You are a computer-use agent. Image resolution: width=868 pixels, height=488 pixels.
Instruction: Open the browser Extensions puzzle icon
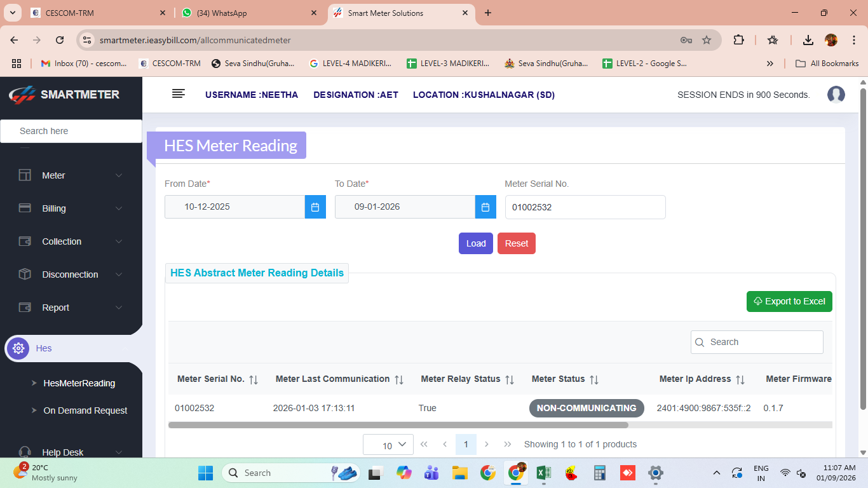(x=738, y=40)
